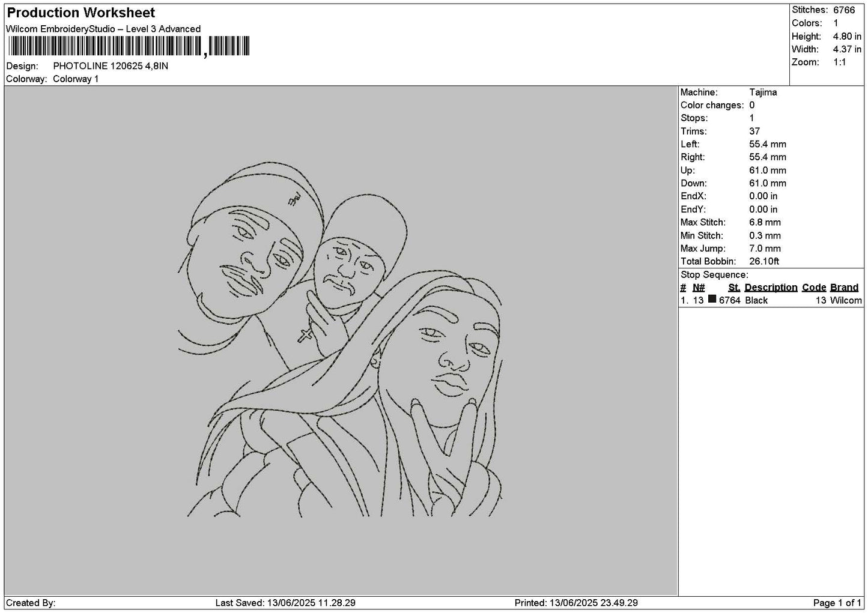Click design name PHOTOLINE 120625 4,8IN
This screenshot has height=613, width=868.
point(111,66)
